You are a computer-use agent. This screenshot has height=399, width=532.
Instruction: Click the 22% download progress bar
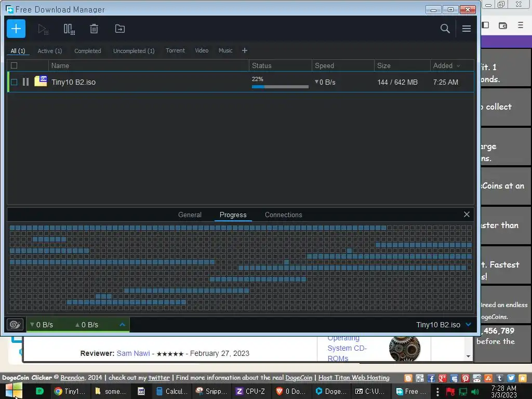[x=280, y=87]
